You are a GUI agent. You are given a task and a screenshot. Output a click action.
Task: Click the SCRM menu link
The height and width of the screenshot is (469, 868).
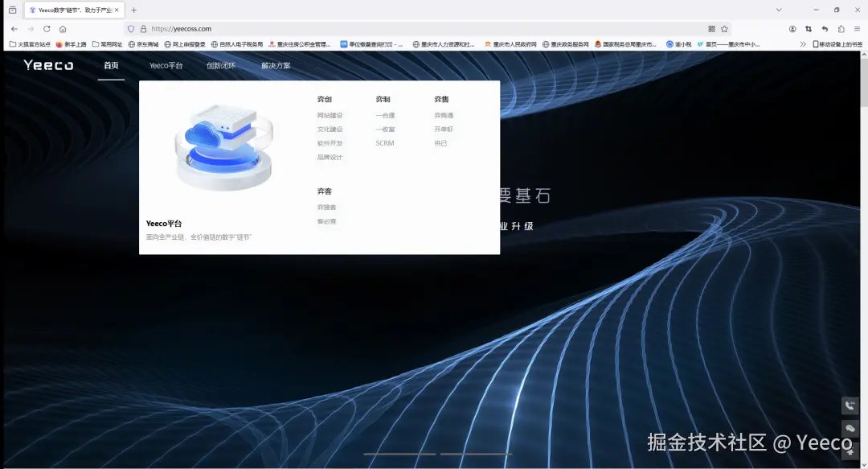coord(385,143)
